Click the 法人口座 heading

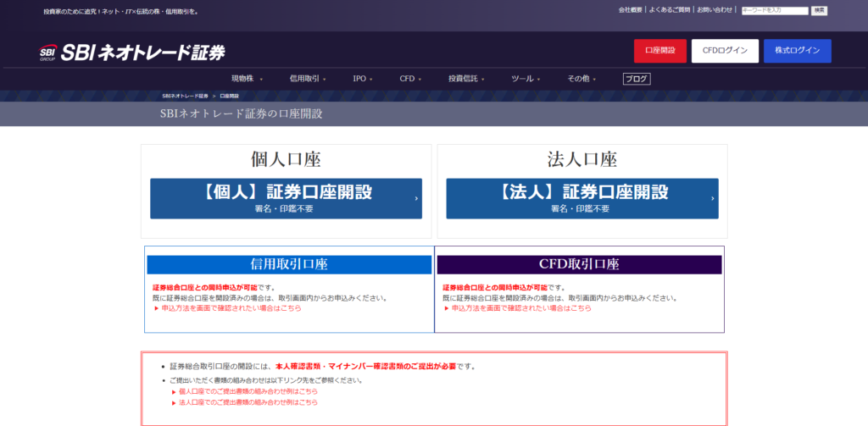pos(581,160)
